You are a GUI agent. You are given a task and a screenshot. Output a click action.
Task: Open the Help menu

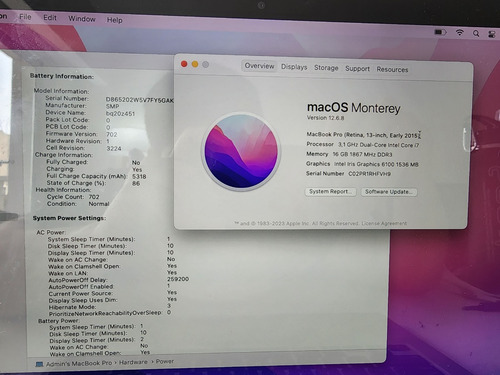click(x=115, y=20)
